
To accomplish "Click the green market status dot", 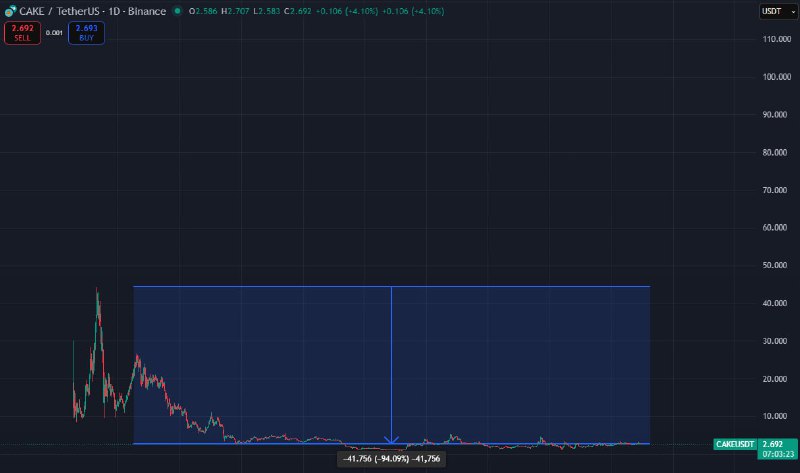I will coord(176,11).
